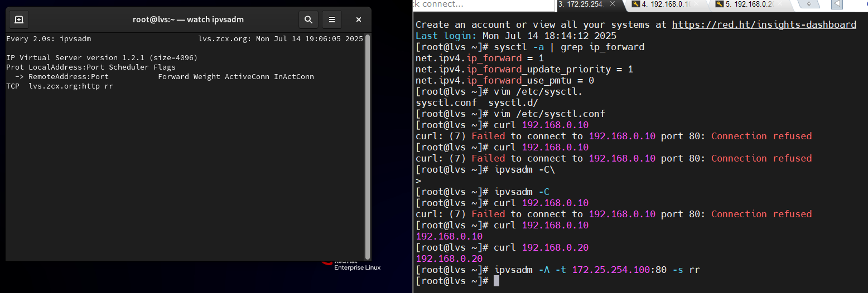Click key icon on tab 4. 192.168.0.10
The width and height of the screenshot is (868, 293).
[x=635, y=4]
